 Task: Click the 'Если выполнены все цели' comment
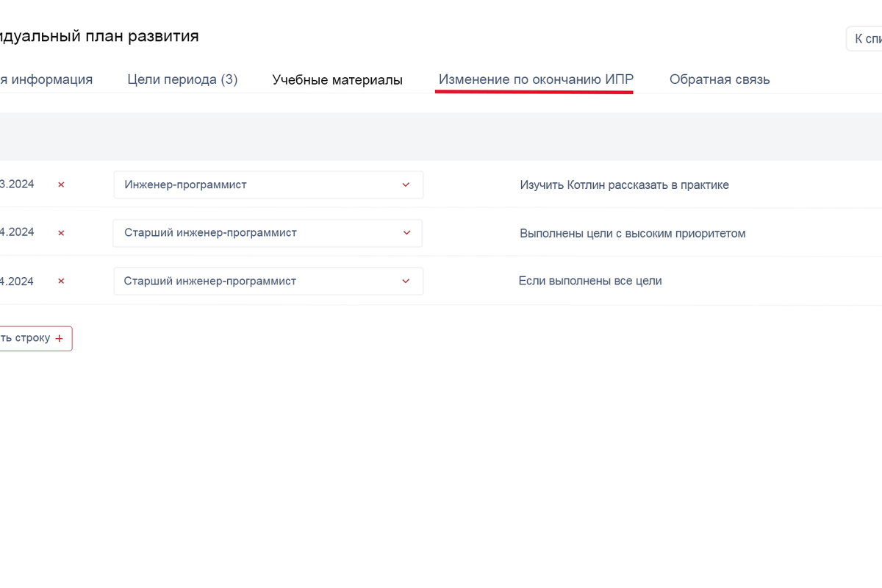(590, 281)
